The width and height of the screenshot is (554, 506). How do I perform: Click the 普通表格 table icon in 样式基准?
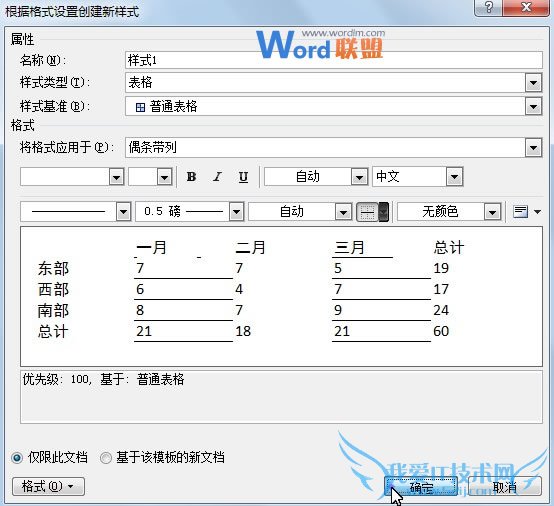click(x=140, y=107)
